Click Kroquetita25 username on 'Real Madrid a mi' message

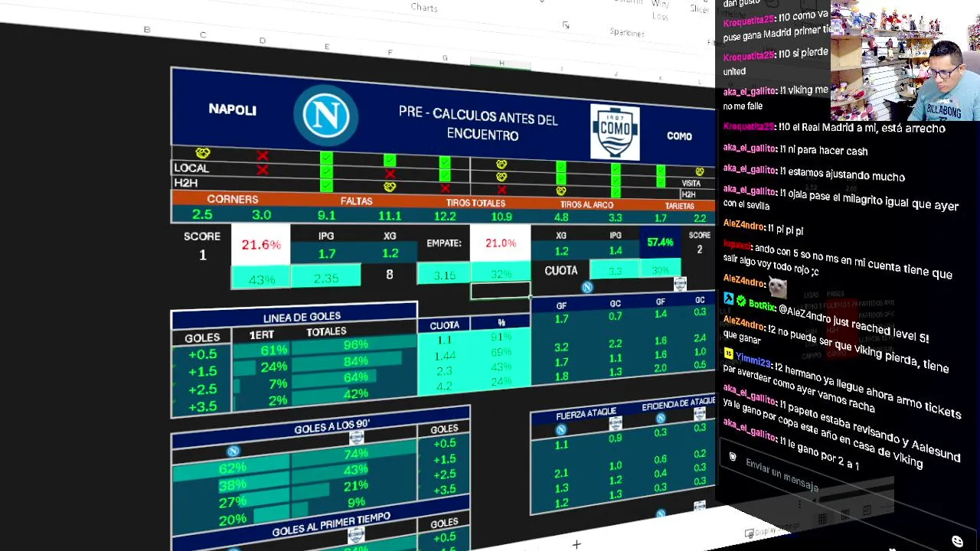click(750, 126)
